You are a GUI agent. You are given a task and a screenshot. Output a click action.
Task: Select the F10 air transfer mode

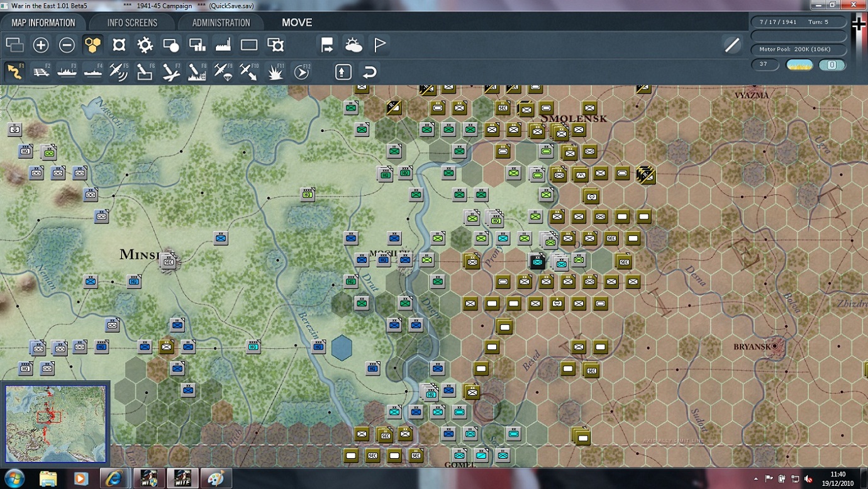pyautogui.click(x=250, y=72)
